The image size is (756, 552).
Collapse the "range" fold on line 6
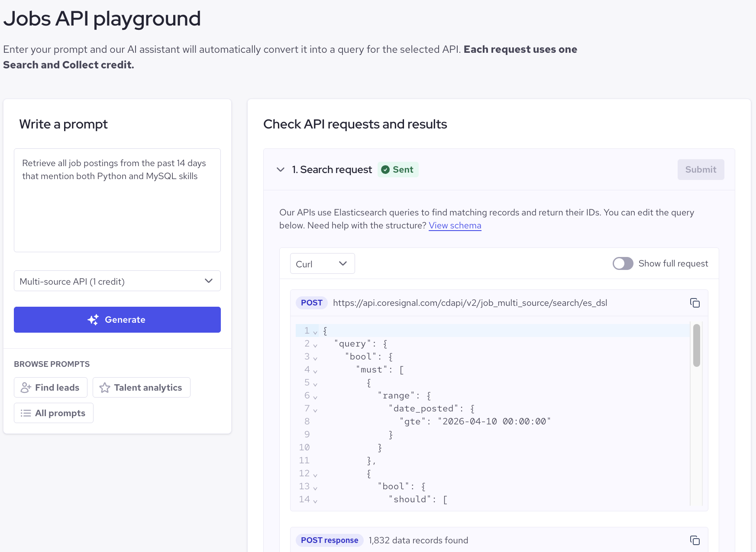(x=315, y=397)
